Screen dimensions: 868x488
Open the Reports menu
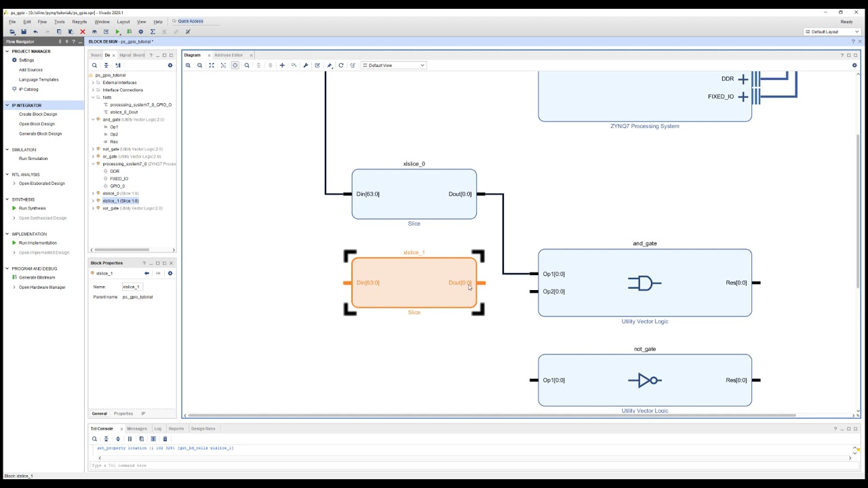coord(79,22)
